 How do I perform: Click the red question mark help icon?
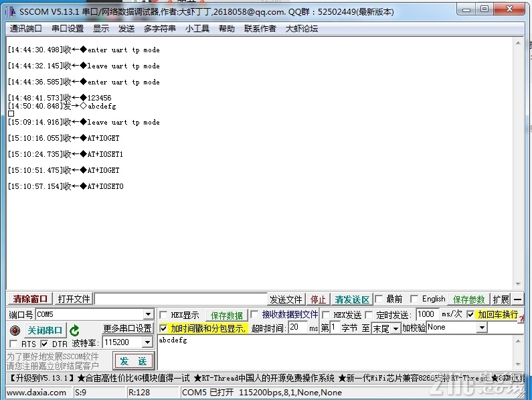click(521, 320)
